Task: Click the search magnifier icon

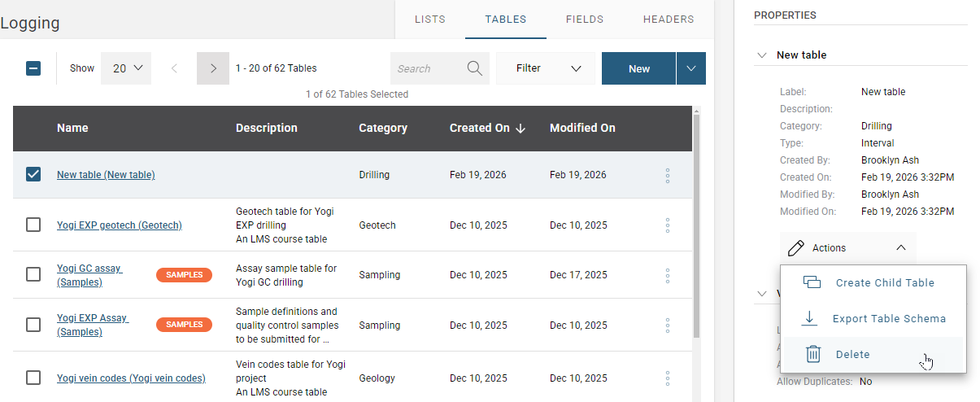Action: pyautogui.click(x=475, y=68)
